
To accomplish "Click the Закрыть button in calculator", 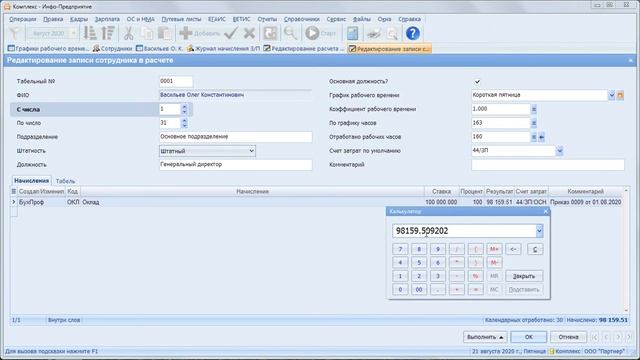I will tap(524, 276).
